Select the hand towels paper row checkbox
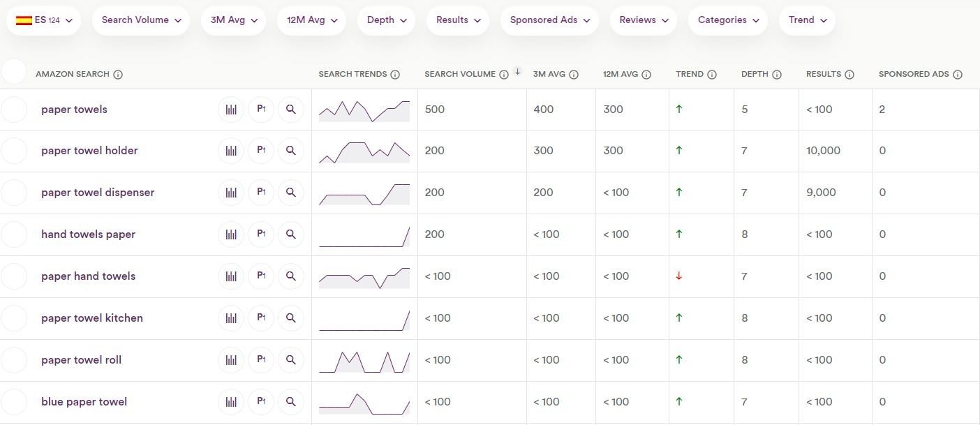This screenshot has width=980, height=425. [14, 234]
